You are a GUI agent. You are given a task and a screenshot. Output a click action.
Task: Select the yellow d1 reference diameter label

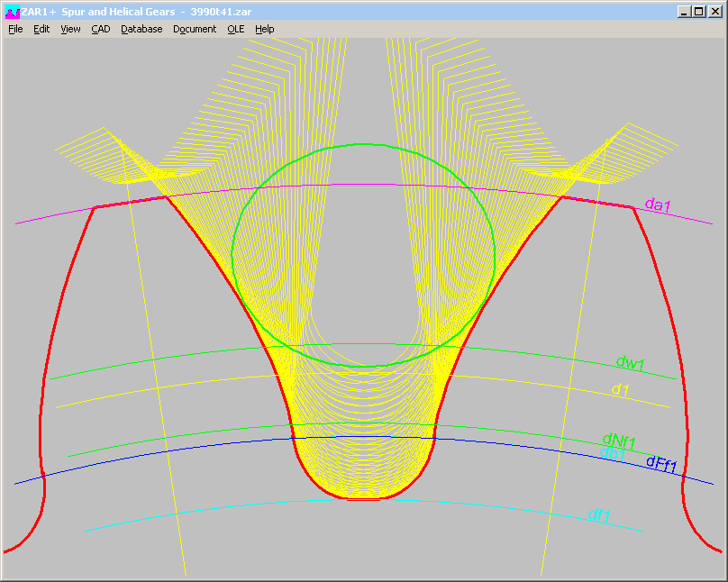[x=620, y=389]
